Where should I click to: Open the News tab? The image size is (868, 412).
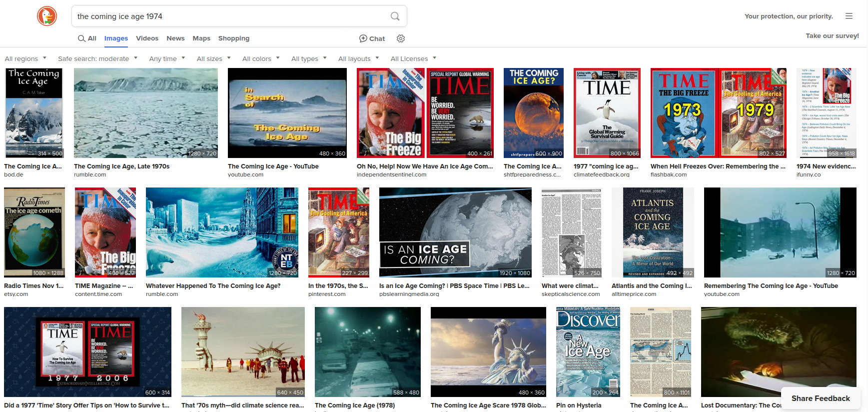pyautogui.click(x=175, y=38)
